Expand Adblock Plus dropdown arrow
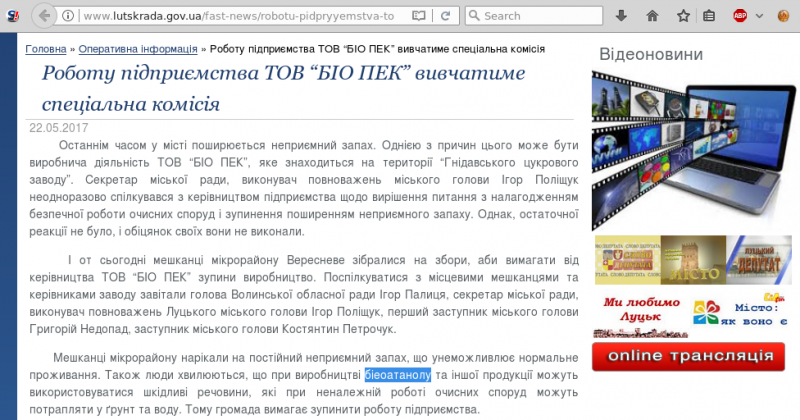The image size is (800, 420). point(759,16)
